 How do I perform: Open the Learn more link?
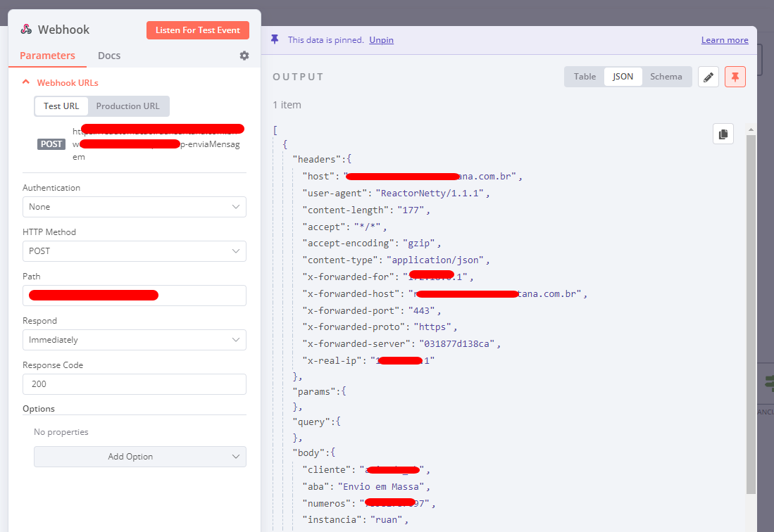coord(724,40)
